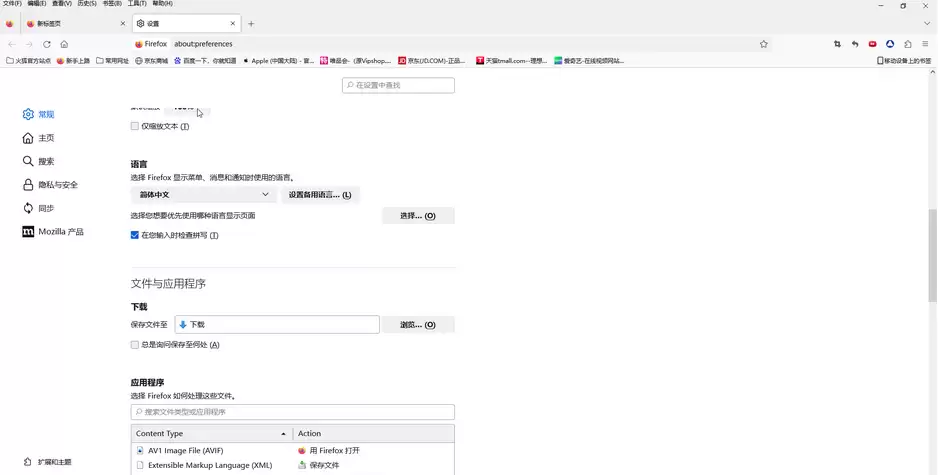This screenshot has height=475, width=938.
Task: Open the 百度一下 bookmark
Action: pyautogui.click(x=205, y=61)
